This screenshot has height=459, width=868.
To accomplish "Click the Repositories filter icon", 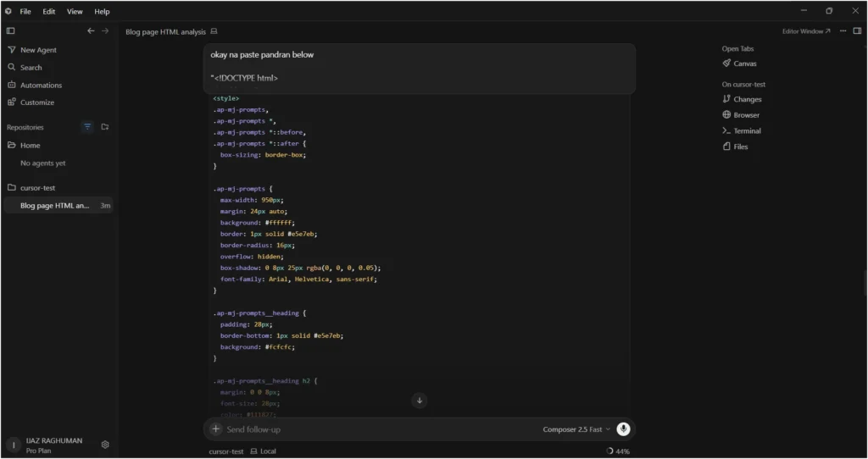I will coord(87,127).
